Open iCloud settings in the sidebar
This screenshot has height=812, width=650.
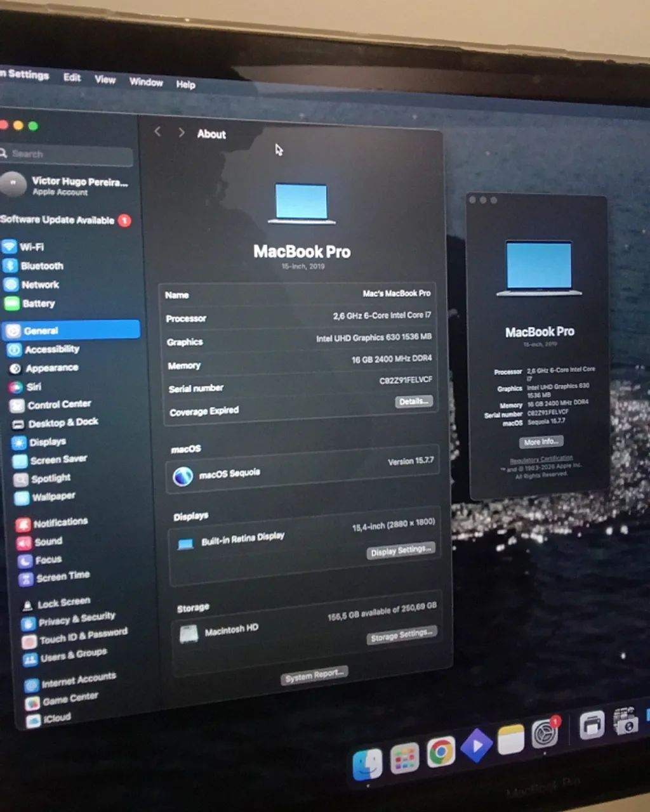click(x=49, y=718)
